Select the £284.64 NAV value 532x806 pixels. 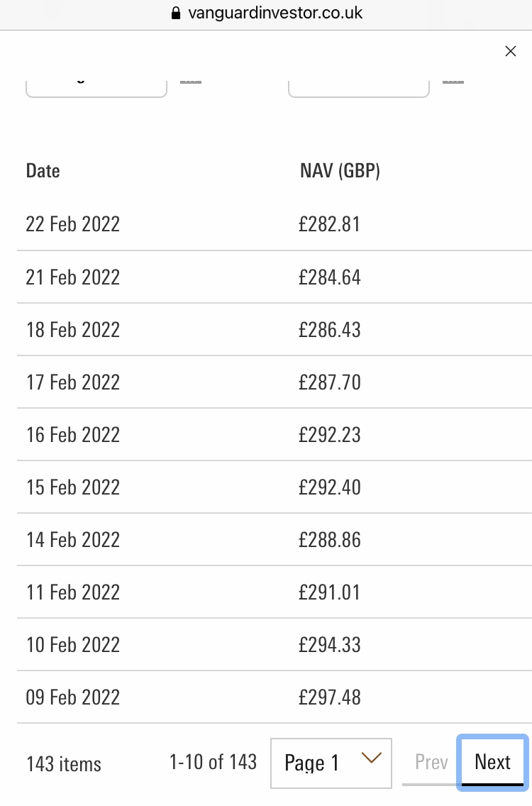329,277
